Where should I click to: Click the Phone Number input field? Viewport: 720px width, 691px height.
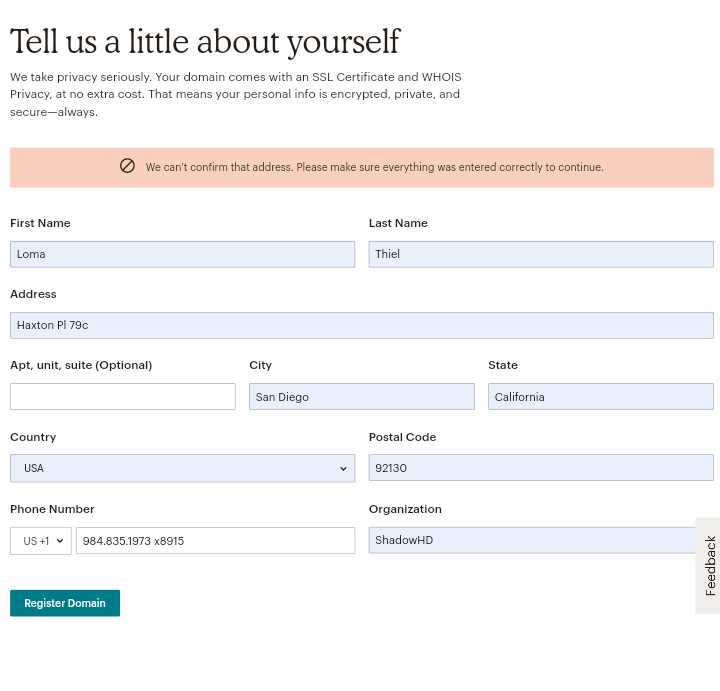point(215,541)
